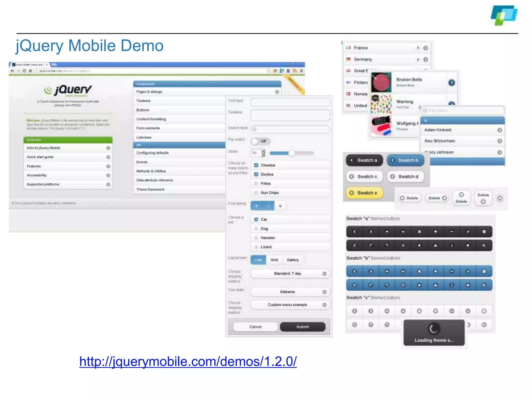Open the jquerymobile.com/demos/1.2.0 link
Viewport: 532px width, 399px height.
(x=188, y=361)
